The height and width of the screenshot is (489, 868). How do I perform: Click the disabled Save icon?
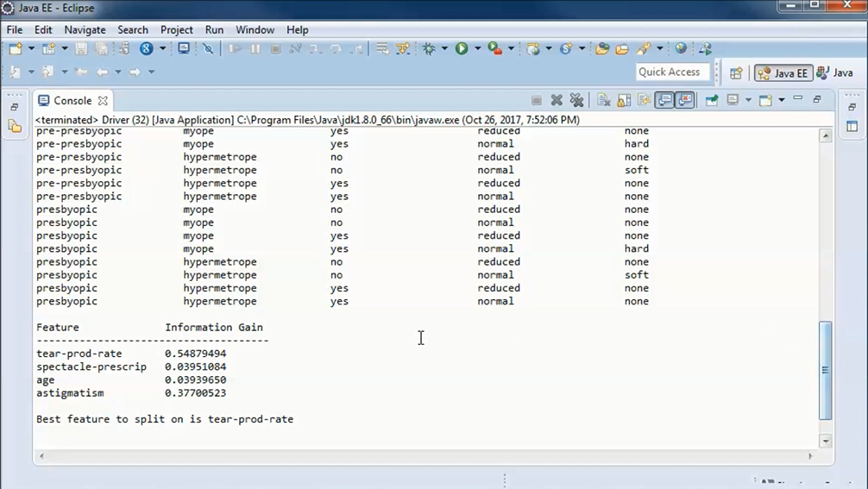tap(81, 48)
